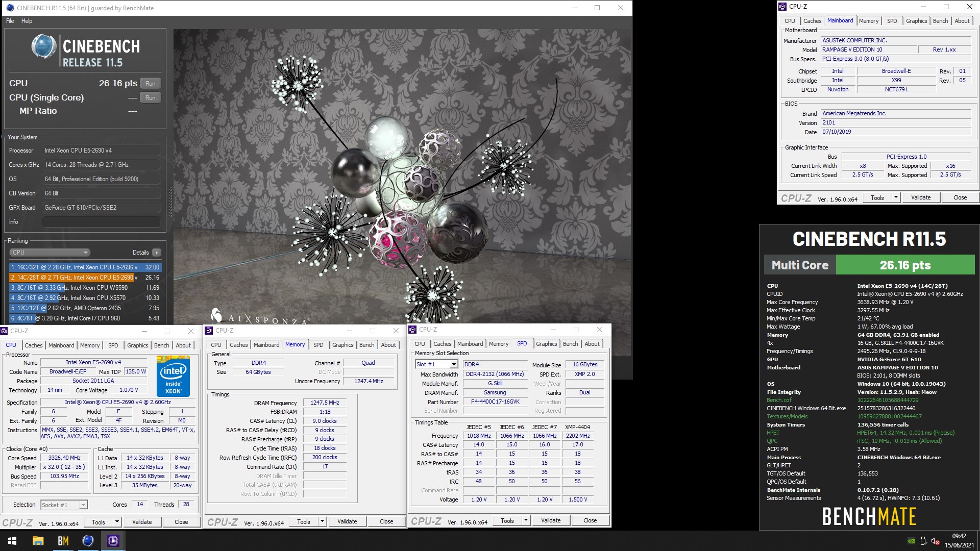Click the Cinebench logo sphere icon
Viewport: 980px width, 551px height.
click(x=44, y=46)
